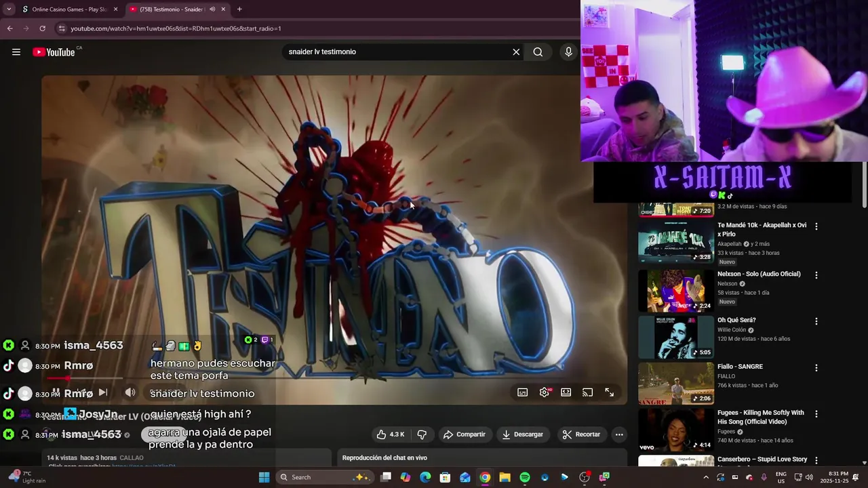
Task: Open options for Oh Qué Será? video
Action: tap(816, 321)
